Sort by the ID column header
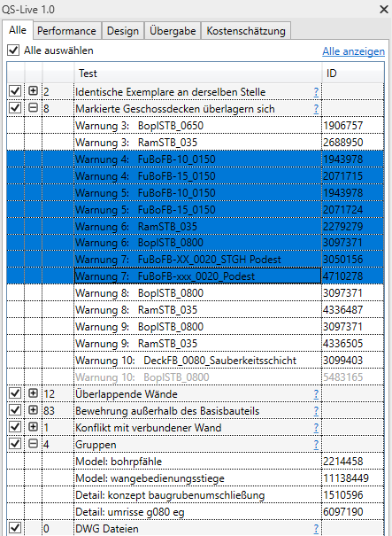Screen dimensions: 392x536 click(353, 73)
